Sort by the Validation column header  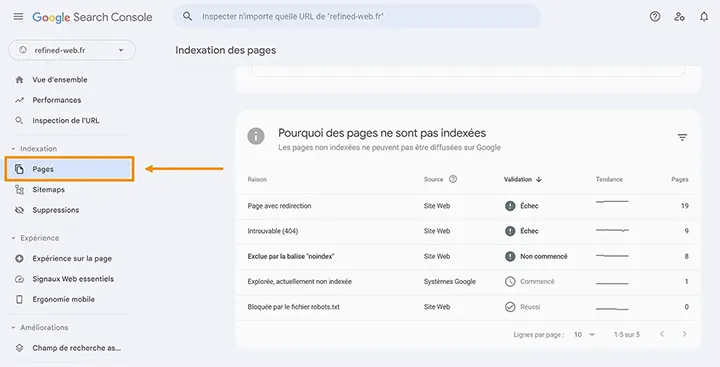[x=518, y=180]
